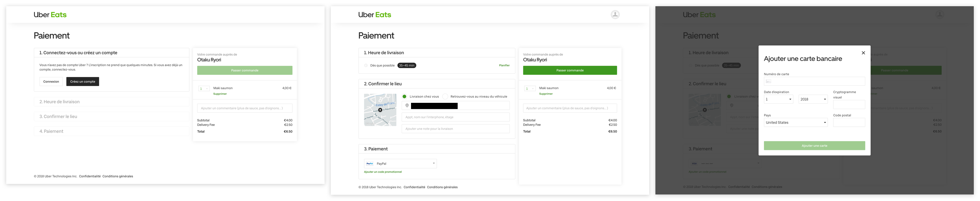Click the Code postal input
The image size is (980, 201).
(849, 122)
